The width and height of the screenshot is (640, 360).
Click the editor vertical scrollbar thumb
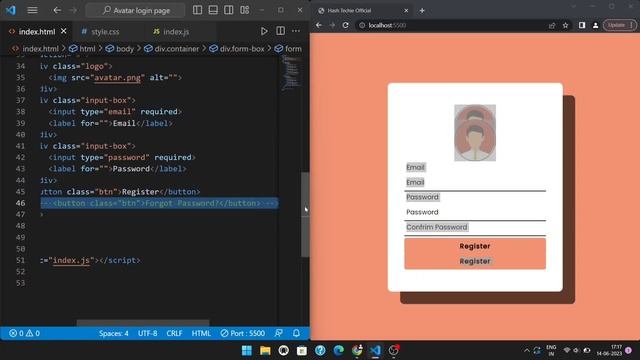coord(305,215)
